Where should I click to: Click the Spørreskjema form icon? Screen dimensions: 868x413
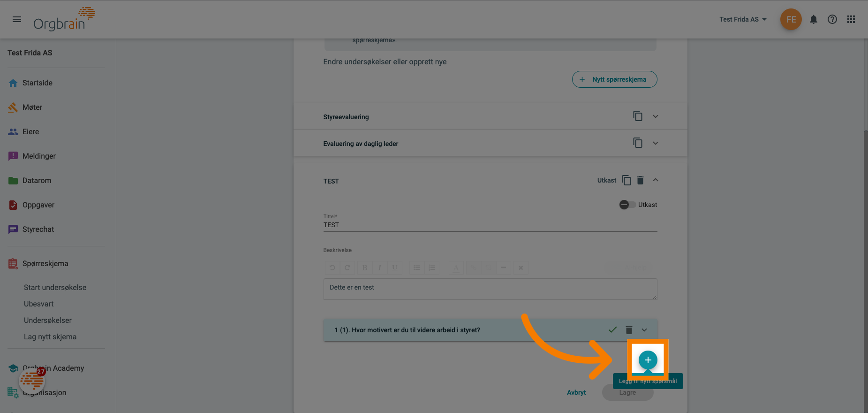point(13,264)
